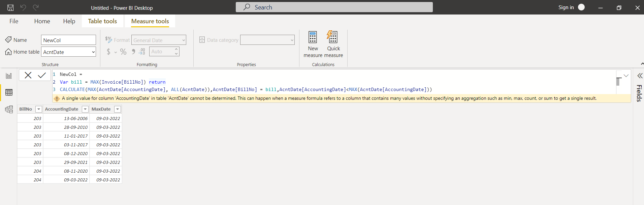Switch to Data view in the left sidebar
644x205 pixels.
coord(9,92)
